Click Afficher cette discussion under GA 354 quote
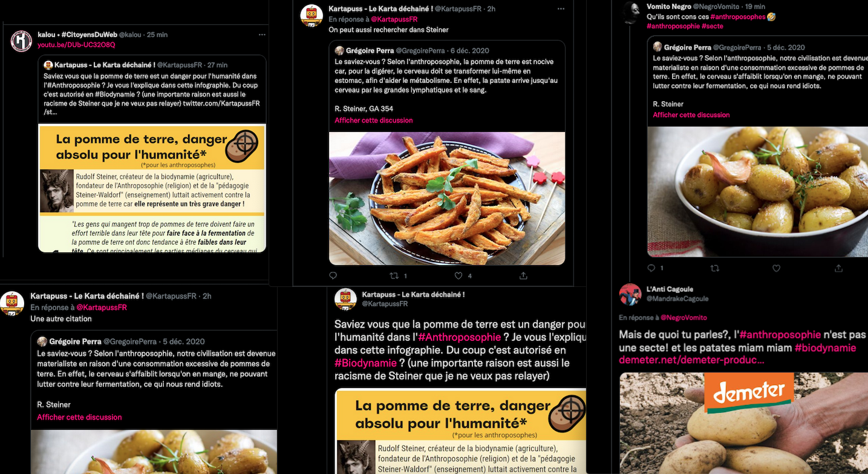The height and width of the screenshot is (474, 868). coord(374,120)
